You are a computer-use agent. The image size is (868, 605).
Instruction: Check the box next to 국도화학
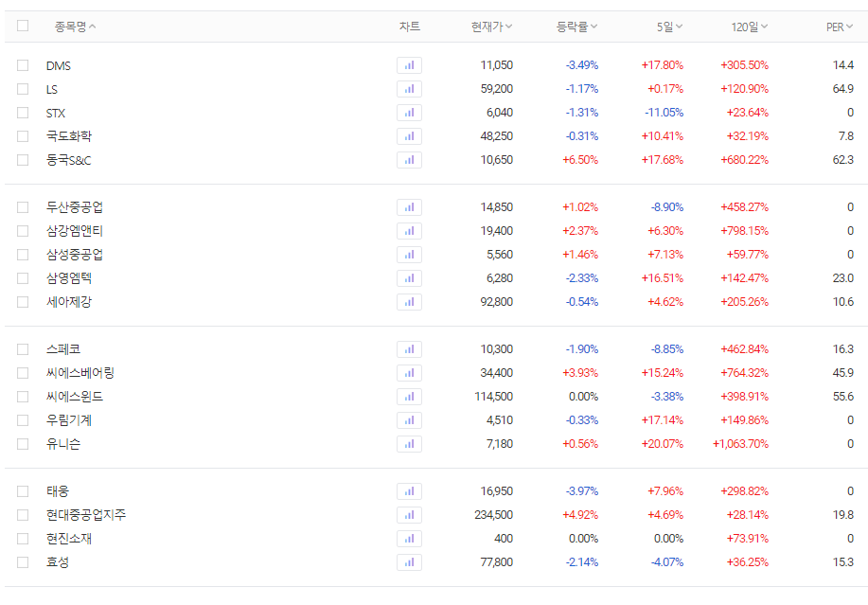click(x=23, y=136)
